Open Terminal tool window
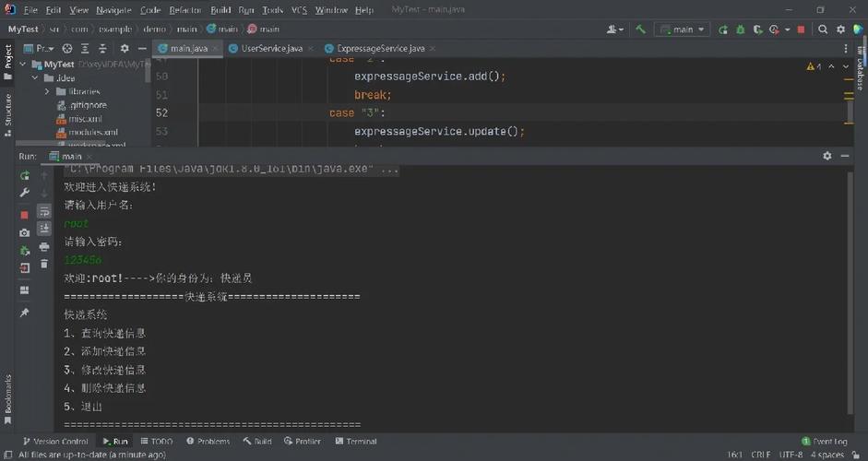The width and height of the screenshot is (868, 461). point(356,441)
